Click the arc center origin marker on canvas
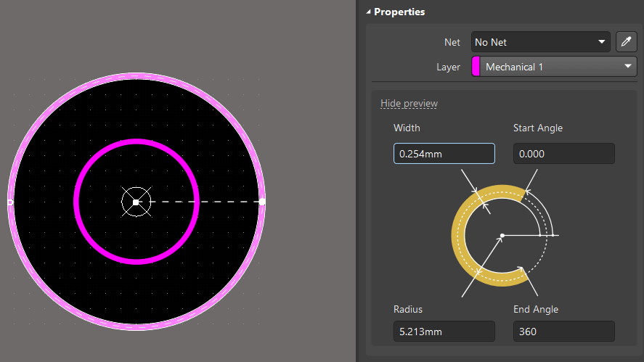Viewport: 644px width, 362px height. pyautogui.click(x=136, y=202)
